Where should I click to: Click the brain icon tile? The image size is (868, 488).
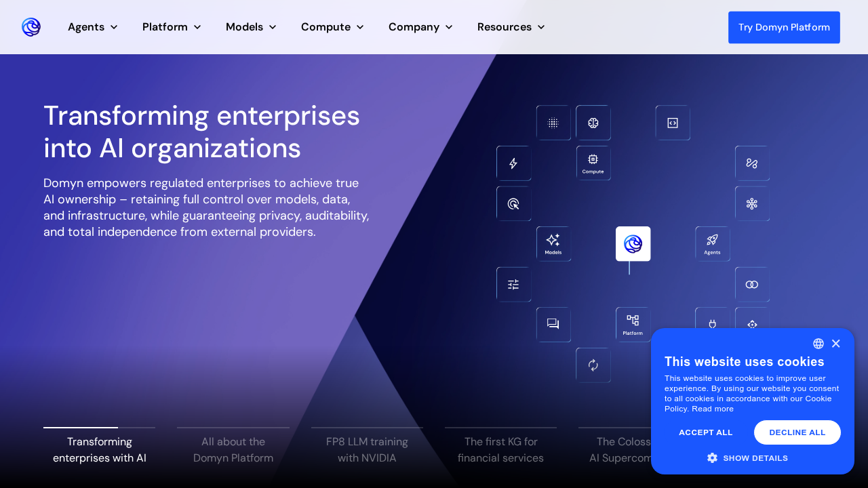click(593, 123)
